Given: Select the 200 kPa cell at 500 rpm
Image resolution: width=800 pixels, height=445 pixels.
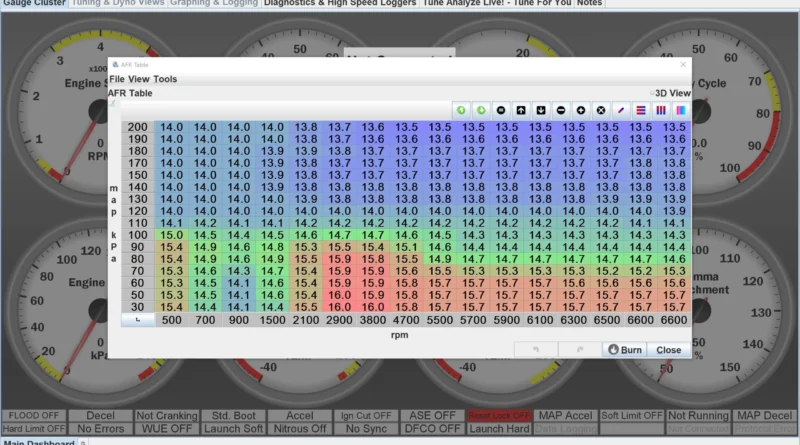Looking at the screenshot, I should pos(172,128).
